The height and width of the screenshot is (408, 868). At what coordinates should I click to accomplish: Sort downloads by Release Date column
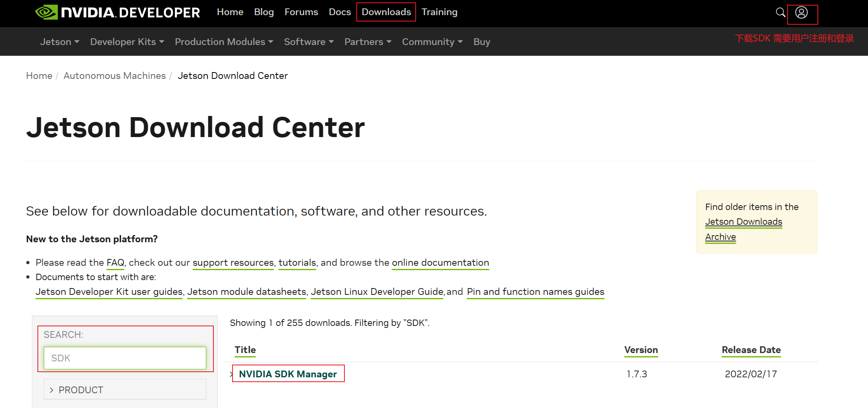(x=751, y=350)
